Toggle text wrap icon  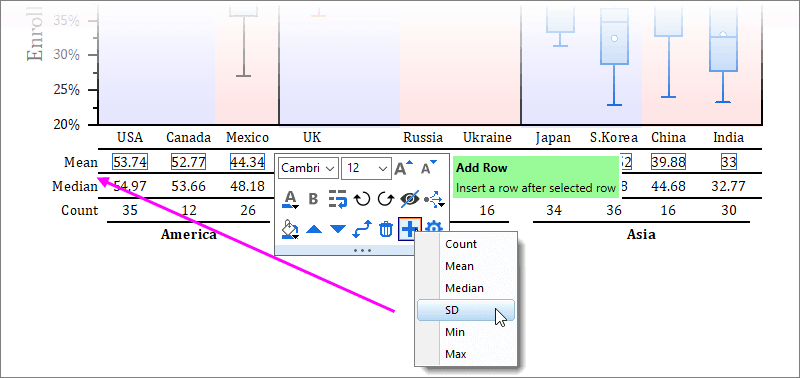[x=338, y=198]
